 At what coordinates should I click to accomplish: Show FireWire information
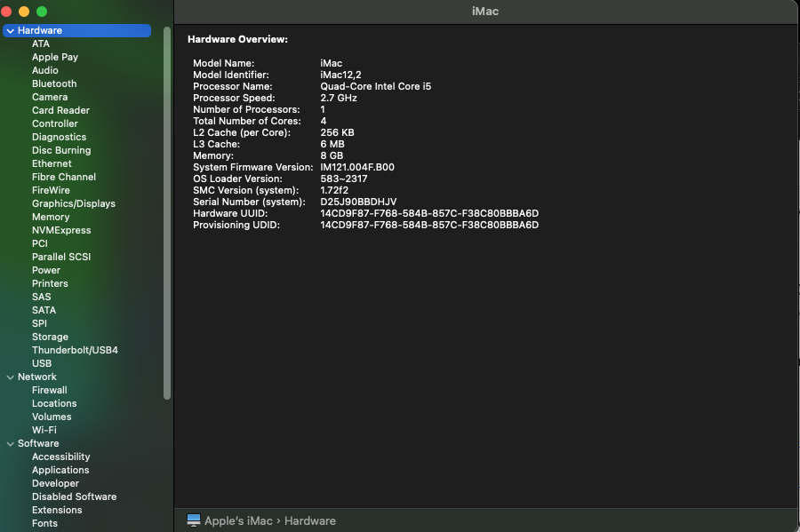coord(51,190)
